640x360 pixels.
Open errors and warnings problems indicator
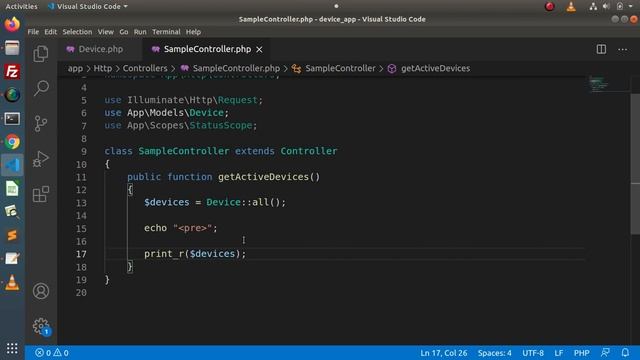[52, 353]
